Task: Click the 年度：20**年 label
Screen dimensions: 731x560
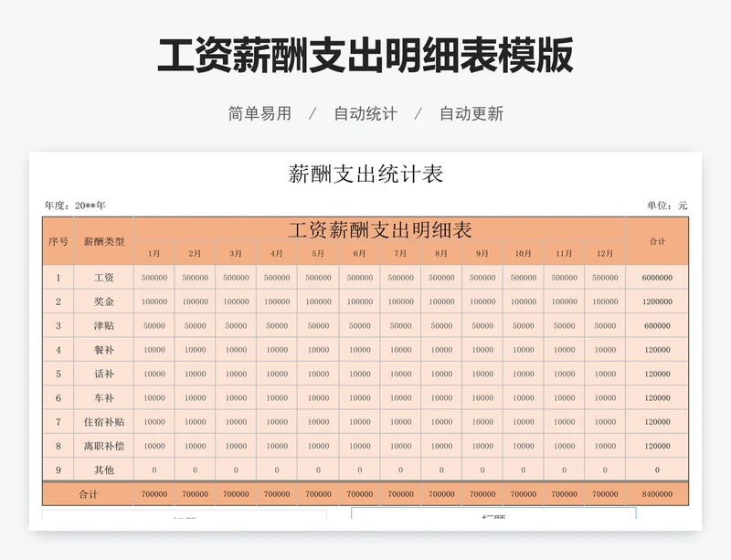Action: (75, 206)
